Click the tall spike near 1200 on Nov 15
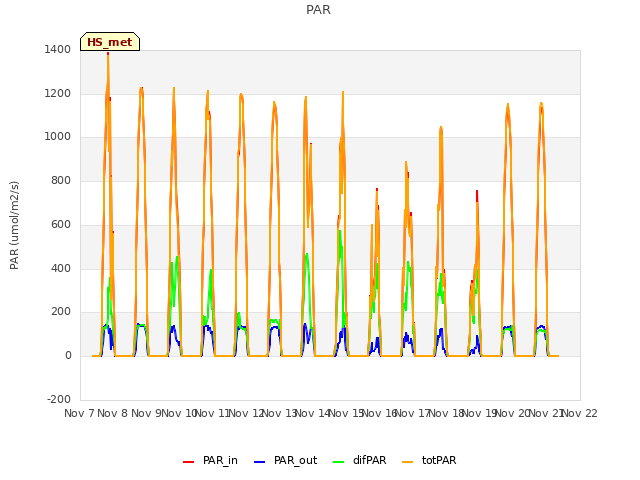This screenshot has width=640, height=480. [x=343, y=92]
